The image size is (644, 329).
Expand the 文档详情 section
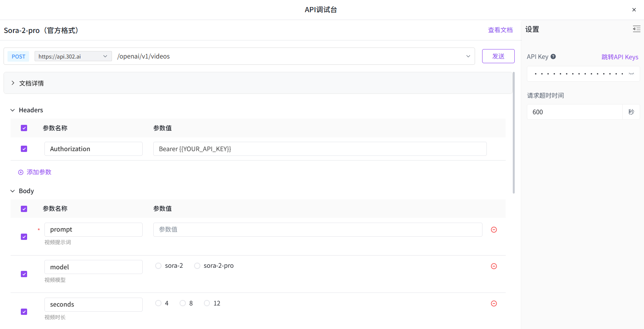[13, 83]
